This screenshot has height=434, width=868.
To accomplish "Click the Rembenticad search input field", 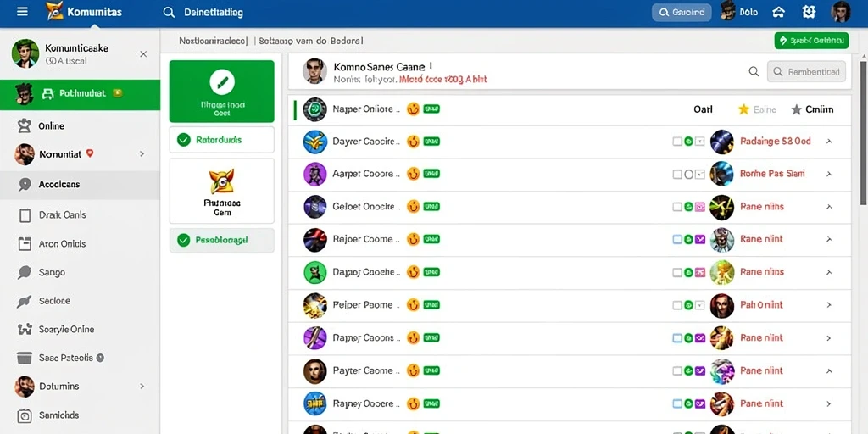I will (x=806, y=71).
